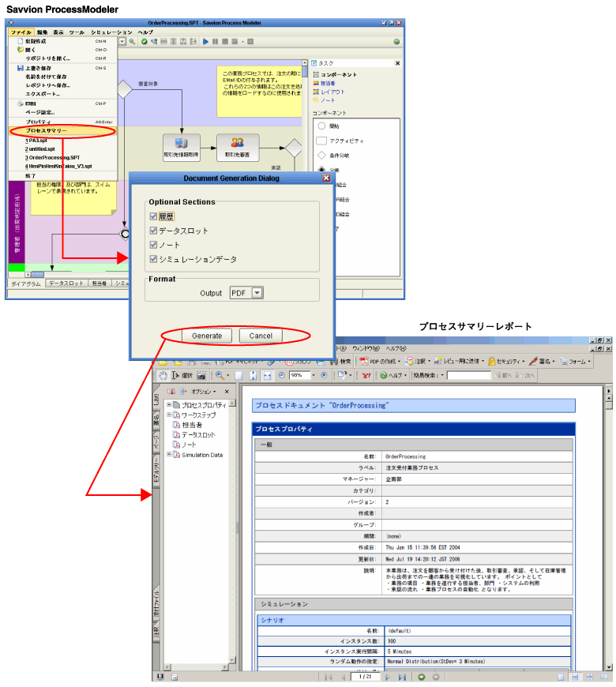Image resolution: width=616 pixels, height=687 pixels.
Task: Click the ヘルプ toolbar button with green icon
Action: pyautogui.click(x=393, y=376)
